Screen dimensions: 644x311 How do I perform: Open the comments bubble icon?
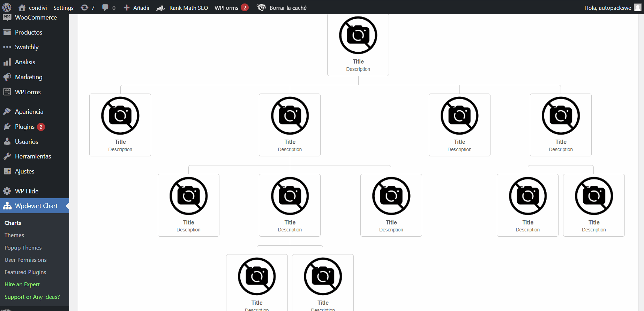click(105, 7)
